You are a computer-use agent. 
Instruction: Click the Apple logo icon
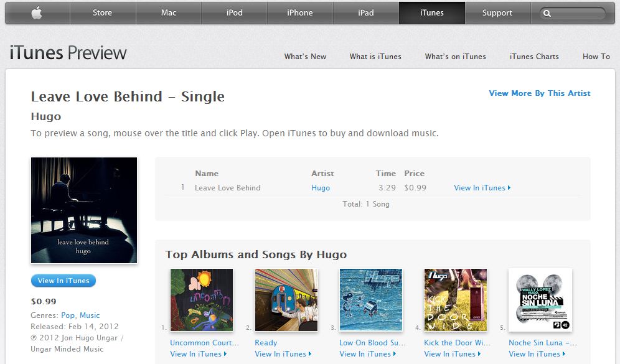tap(37, 12)
